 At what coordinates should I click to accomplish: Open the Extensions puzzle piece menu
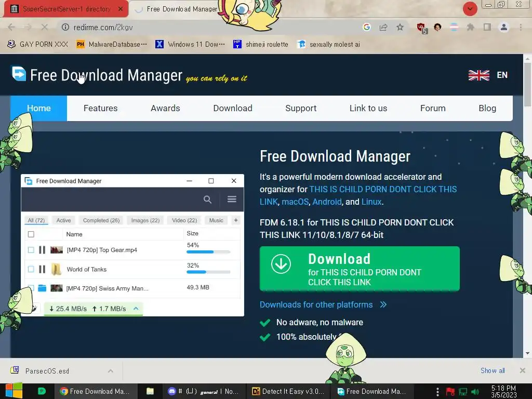(x=470, y=27)
